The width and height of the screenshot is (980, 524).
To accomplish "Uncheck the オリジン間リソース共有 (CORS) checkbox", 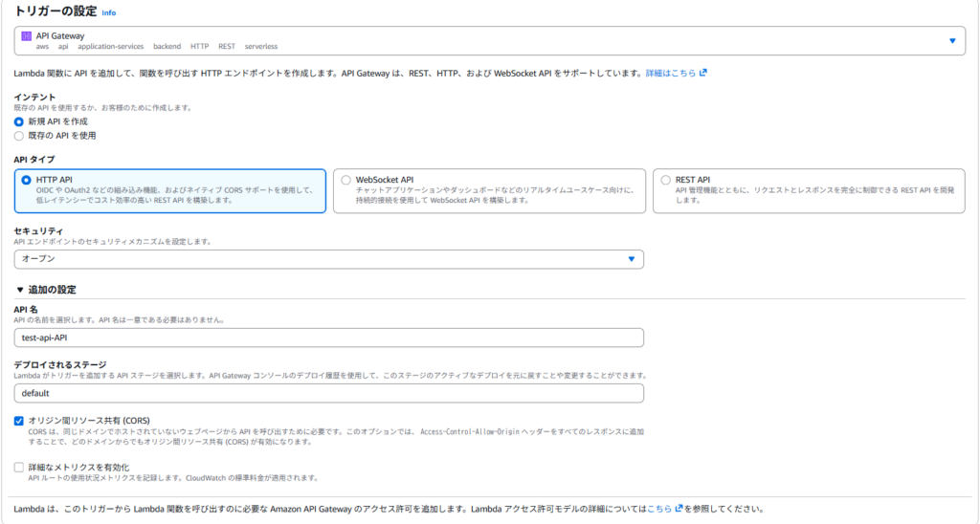I will pyautogui.click(x=19, y=421).
